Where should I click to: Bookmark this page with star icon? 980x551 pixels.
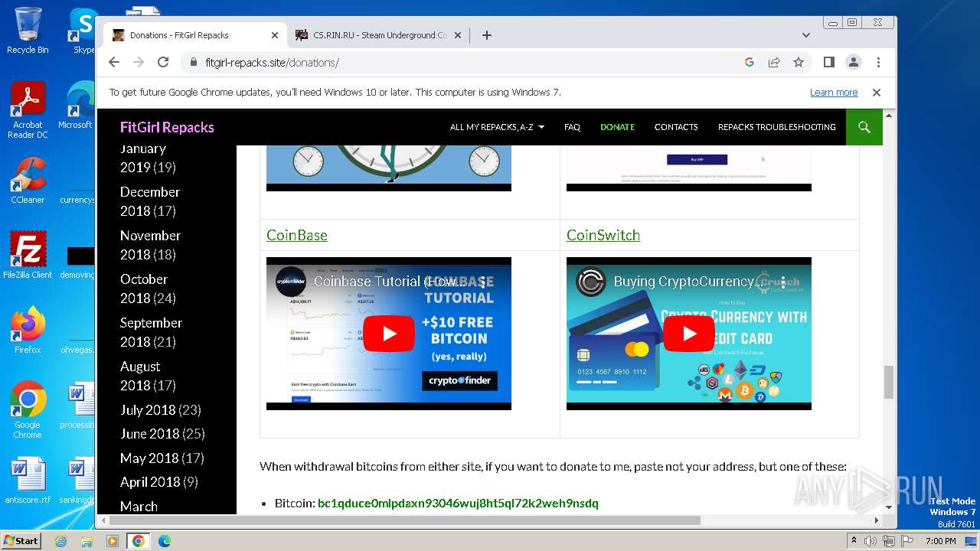(x=799, y=62)
